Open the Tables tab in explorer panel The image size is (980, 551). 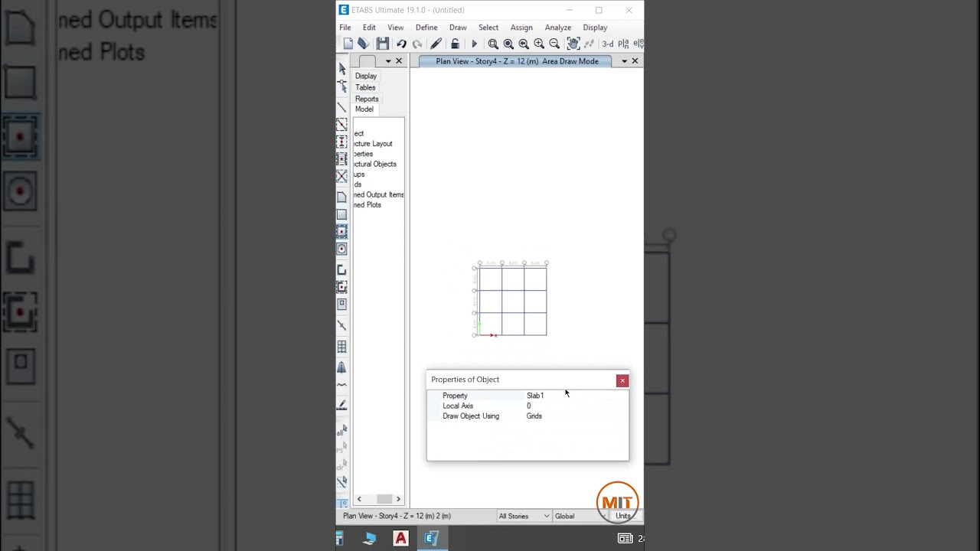click(365, 88)
